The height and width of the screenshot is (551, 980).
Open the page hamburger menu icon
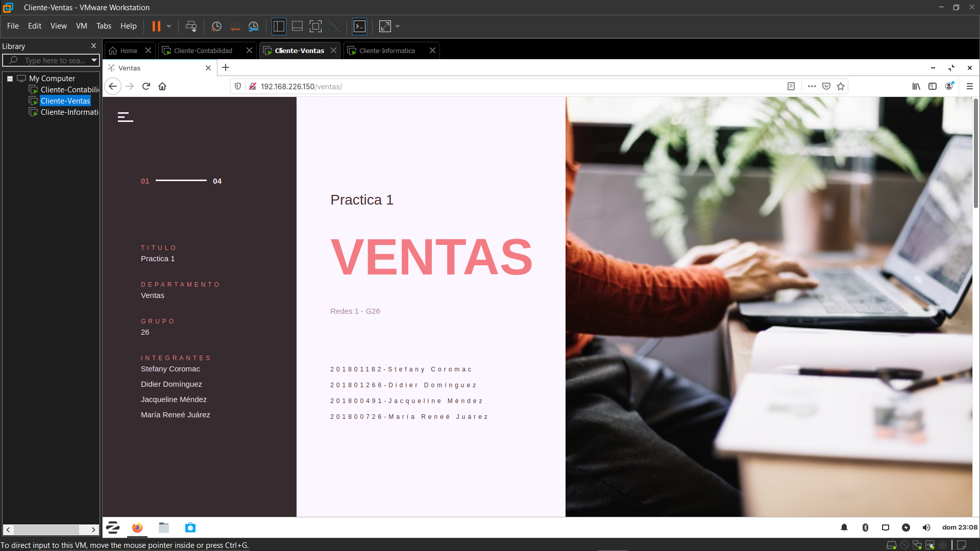tap(125, 117)
